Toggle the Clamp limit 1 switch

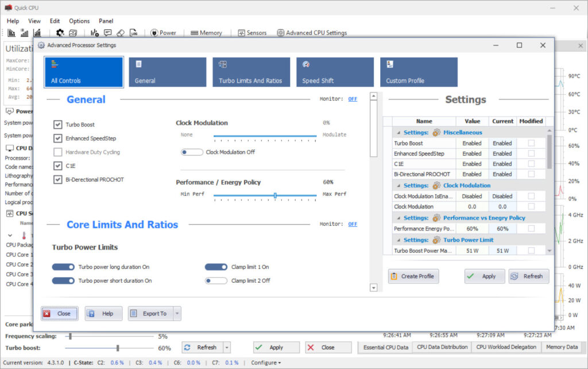[x=216, y=267]
